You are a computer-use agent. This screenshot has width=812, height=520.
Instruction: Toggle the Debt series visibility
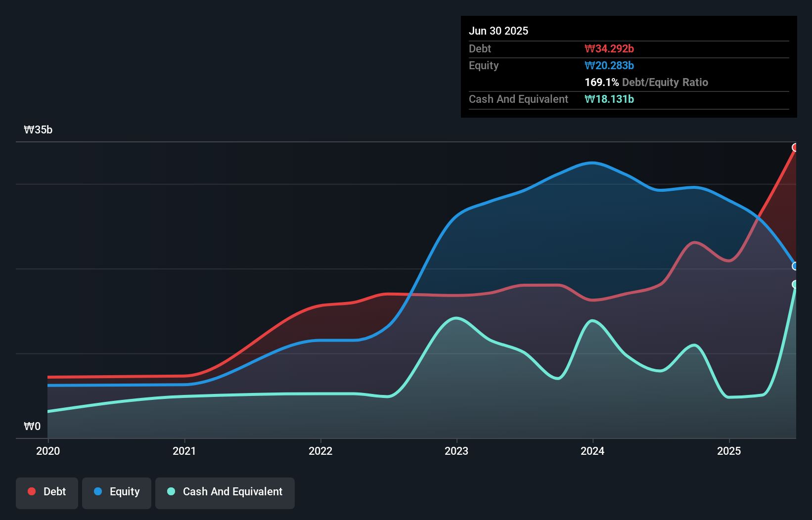pos(47,492)
